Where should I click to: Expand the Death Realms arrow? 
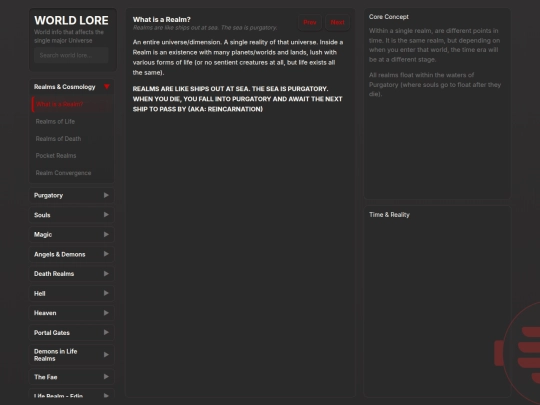click(x=106, y=274)
